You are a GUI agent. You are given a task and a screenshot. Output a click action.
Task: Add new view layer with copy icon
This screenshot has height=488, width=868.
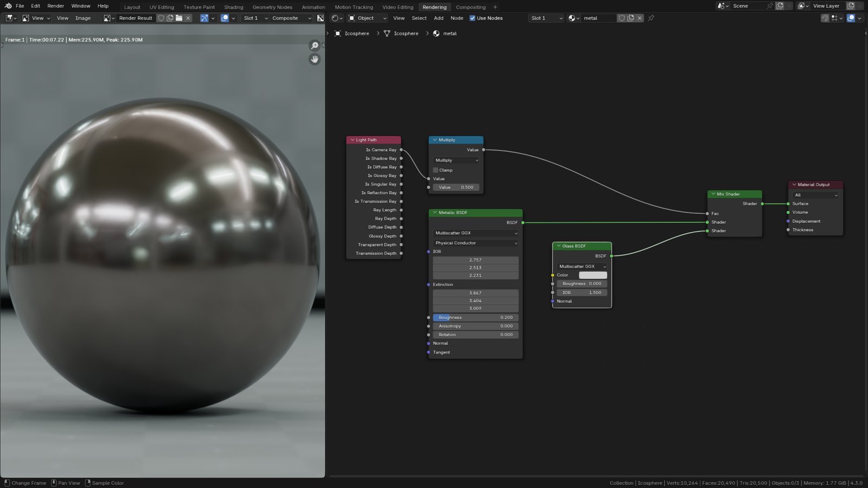(851, 6)
